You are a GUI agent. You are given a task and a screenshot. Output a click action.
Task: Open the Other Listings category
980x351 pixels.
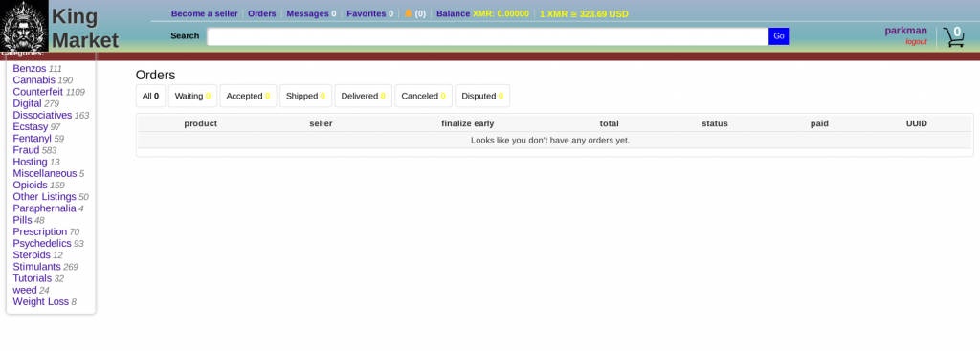44,197
